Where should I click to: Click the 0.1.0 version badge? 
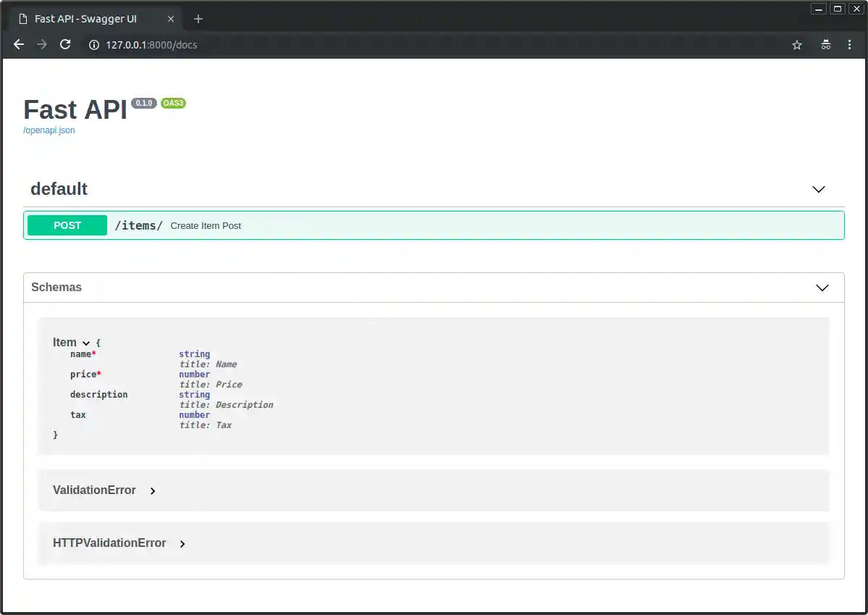(x=144, y=103)
